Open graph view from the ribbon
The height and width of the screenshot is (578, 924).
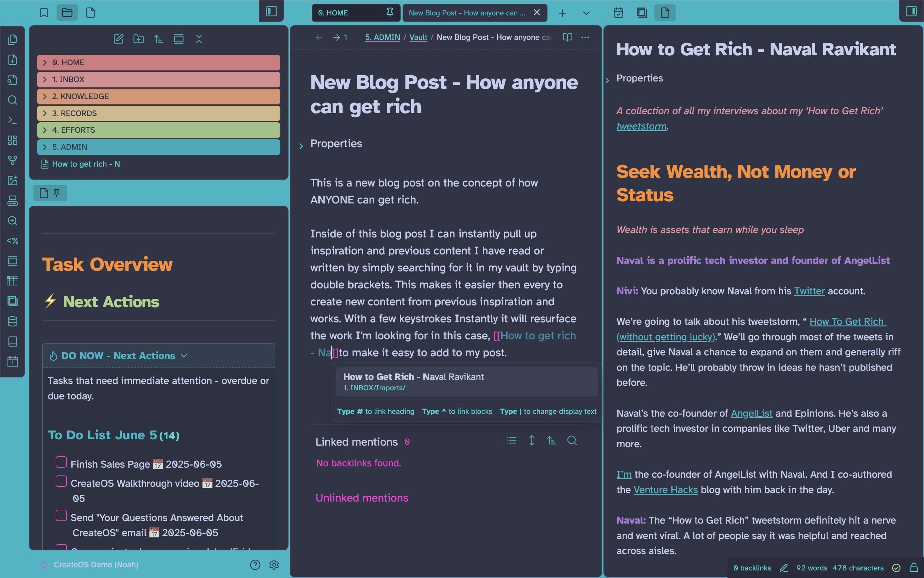(x=13, y=161)
